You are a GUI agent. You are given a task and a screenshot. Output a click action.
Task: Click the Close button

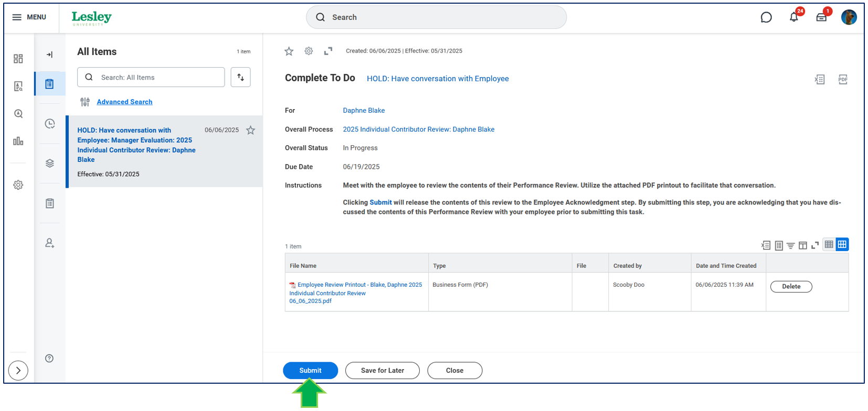(x=455, y=370)
